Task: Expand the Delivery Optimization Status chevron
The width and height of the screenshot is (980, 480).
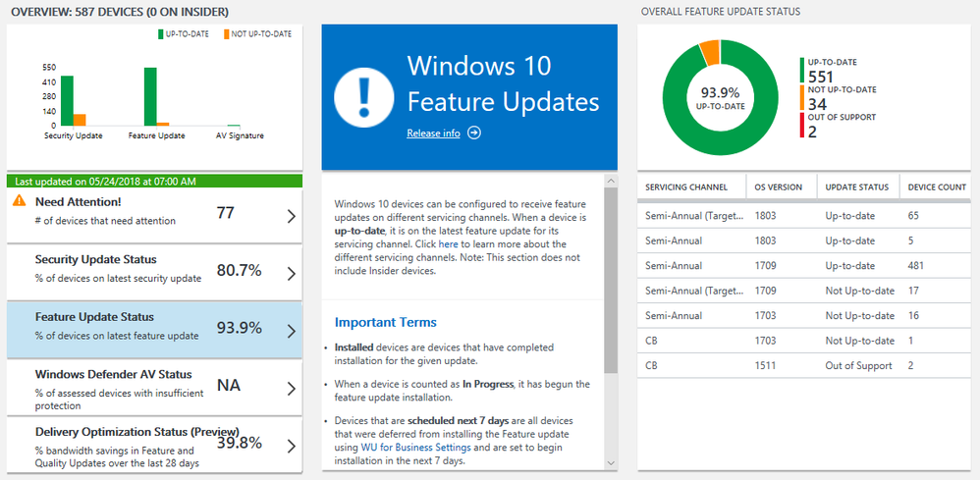Action: [292, 447]
